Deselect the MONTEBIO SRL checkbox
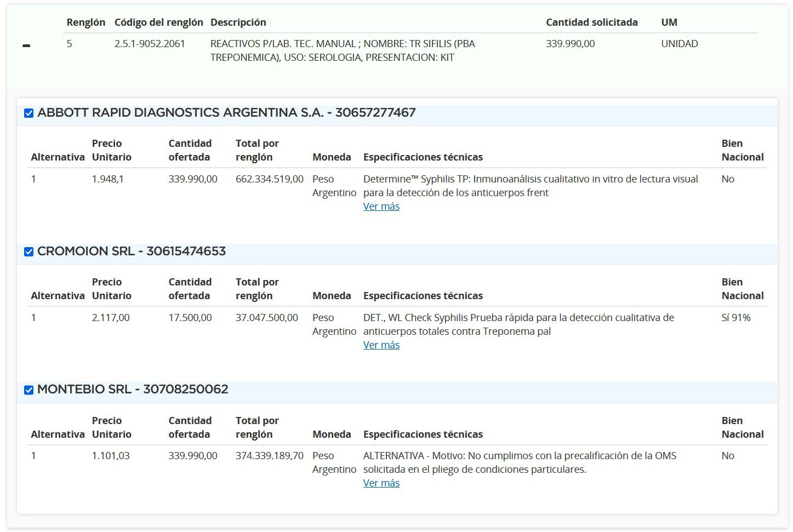 (29, 390)
